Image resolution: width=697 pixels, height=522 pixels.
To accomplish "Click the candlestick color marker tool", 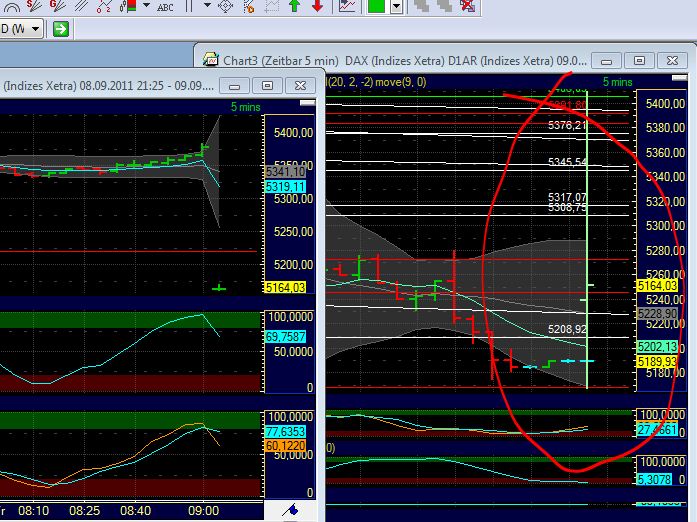I will click(x=128, y=6).
